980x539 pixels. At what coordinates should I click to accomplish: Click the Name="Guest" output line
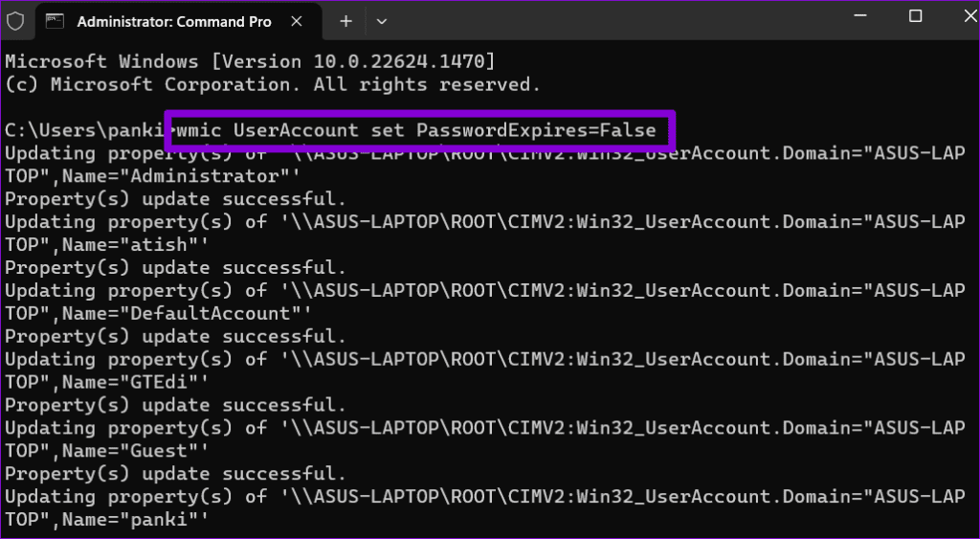click(x=107, y=451)
